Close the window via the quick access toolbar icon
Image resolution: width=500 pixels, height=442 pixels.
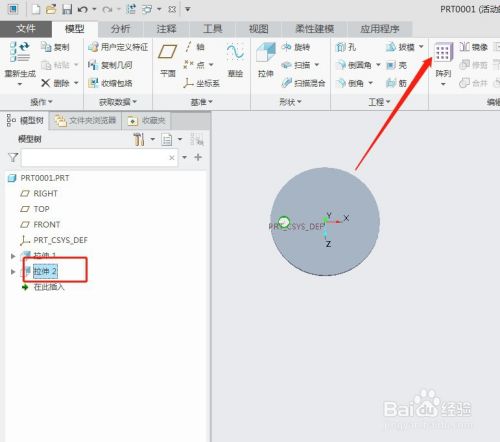coord(172,9)
